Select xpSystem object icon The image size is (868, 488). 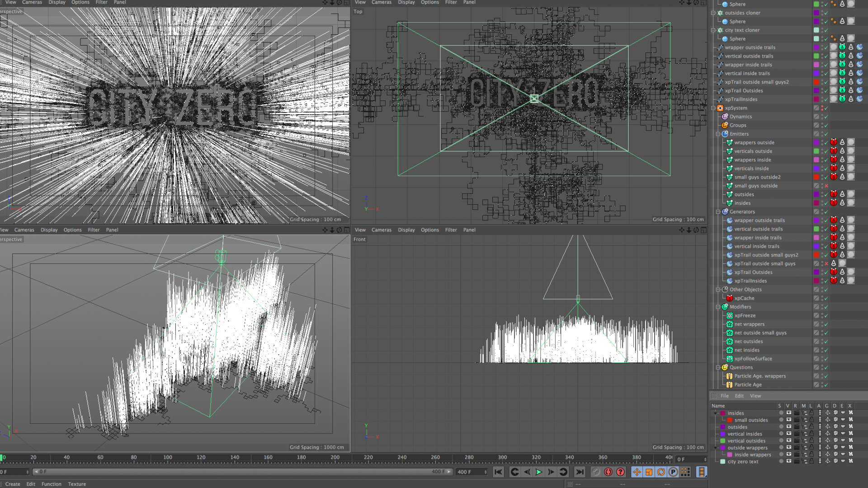[720, 108]
